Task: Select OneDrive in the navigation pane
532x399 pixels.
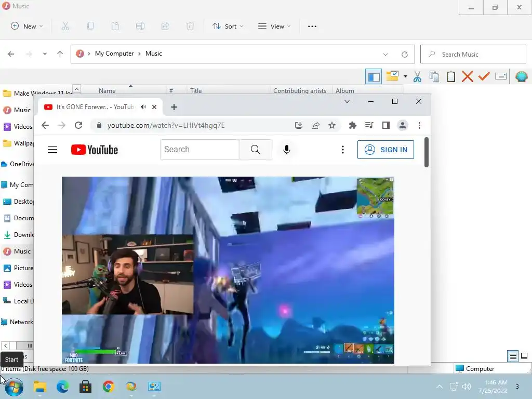Action: [18, 164]
